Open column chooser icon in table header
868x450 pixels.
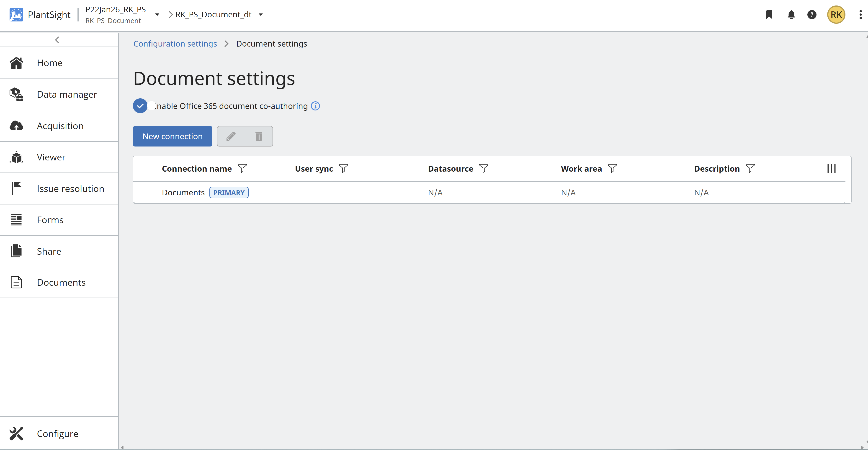click(x=831, y=169)
